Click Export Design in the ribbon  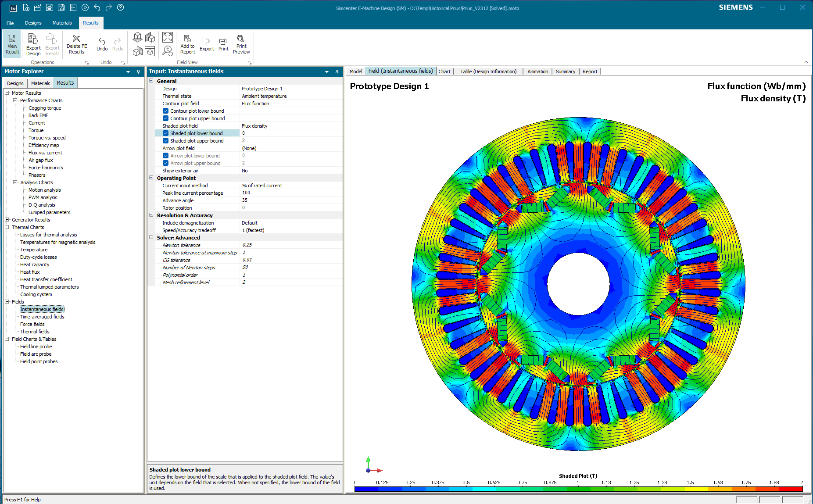tap(33, 45)
